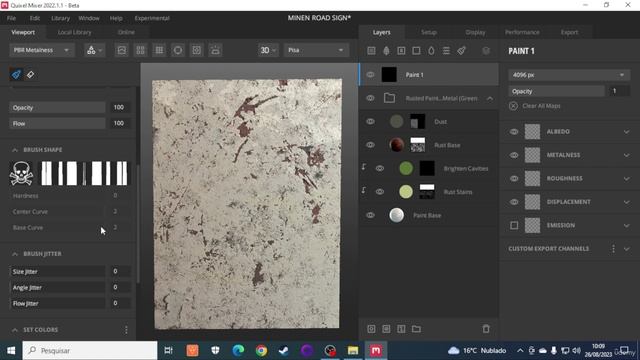640x360 pixels.
Task: Choose the vertical stripes brush shape
Action: point(84,173)
